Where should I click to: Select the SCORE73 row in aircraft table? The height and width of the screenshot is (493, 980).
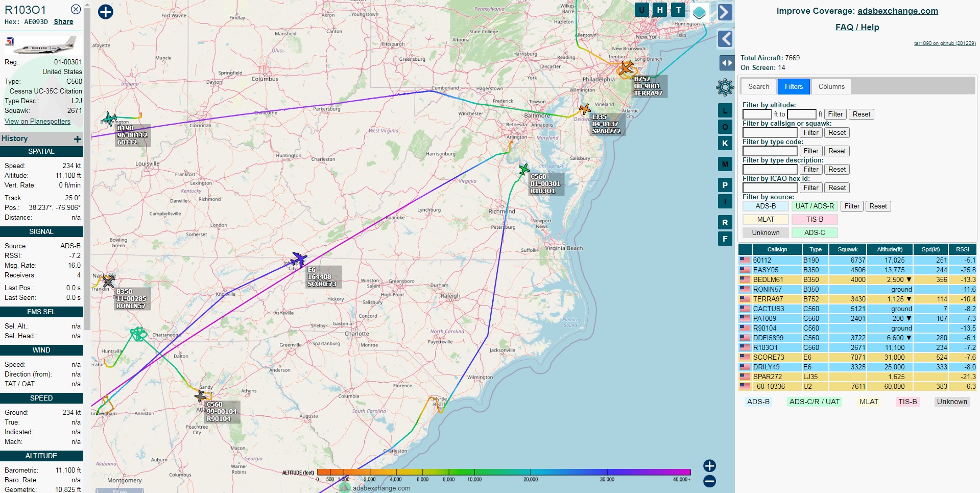(x=857, y=357)
